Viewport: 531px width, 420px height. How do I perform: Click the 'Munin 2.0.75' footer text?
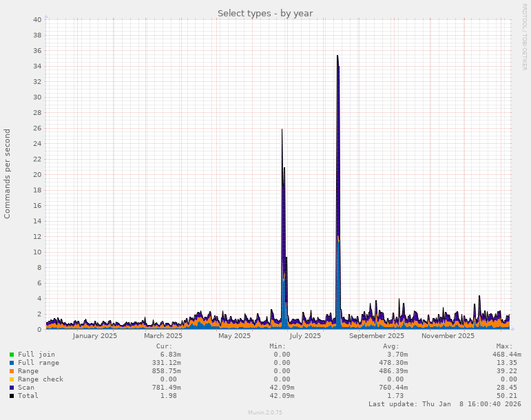(x=265, y=412)
